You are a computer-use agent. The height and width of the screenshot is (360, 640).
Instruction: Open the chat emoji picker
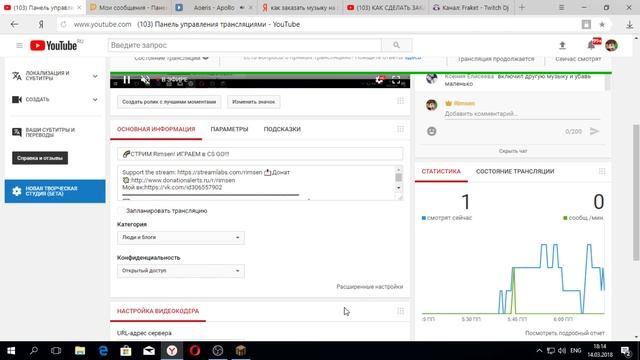(431, 131)
